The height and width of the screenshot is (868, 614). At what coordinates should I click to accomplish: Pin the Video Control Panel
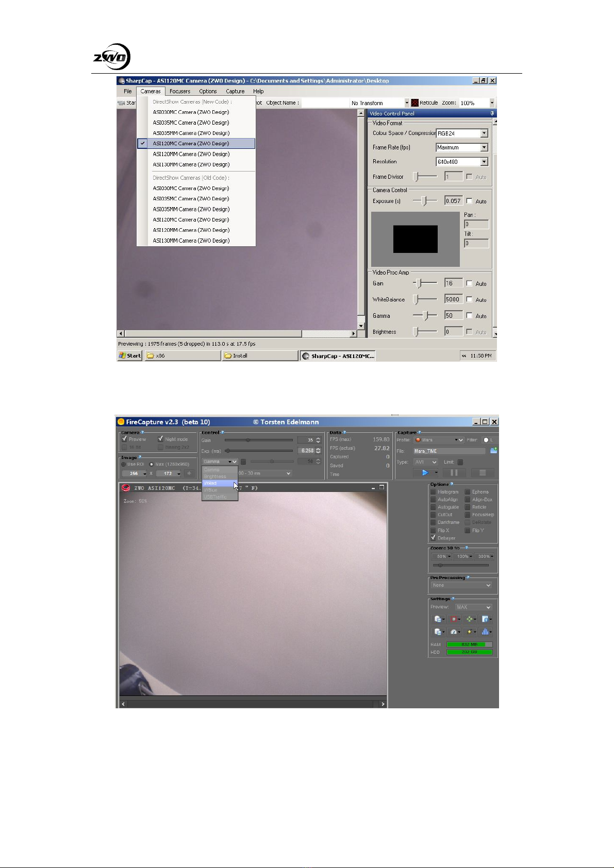tap(492, 113)
